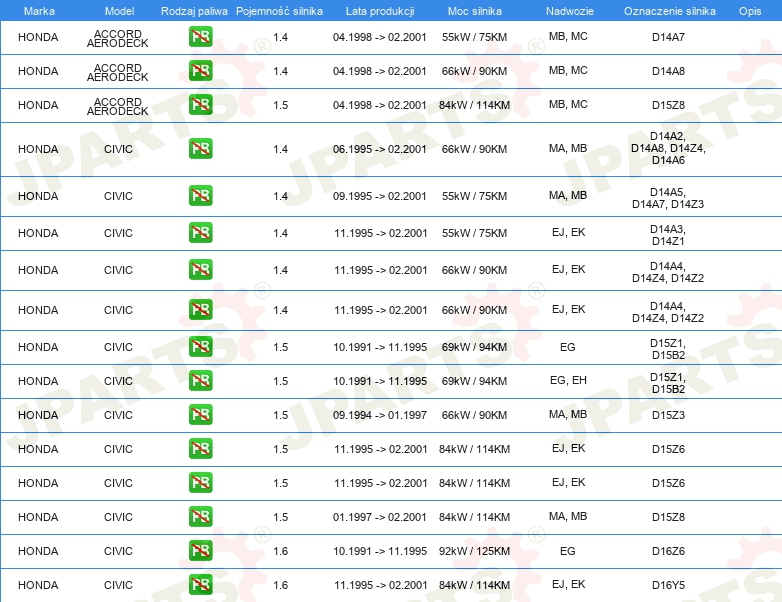Click engine capacity 1.5 in Accord Aerodeck row
The height and width of the screenshot is (602, 782).
pyautogui.click(x=280, y=105)
